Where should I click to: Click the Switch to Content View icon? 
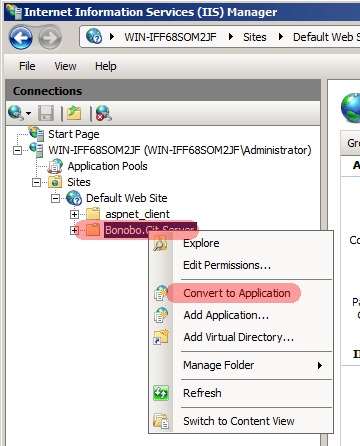(x=161, y=421)
